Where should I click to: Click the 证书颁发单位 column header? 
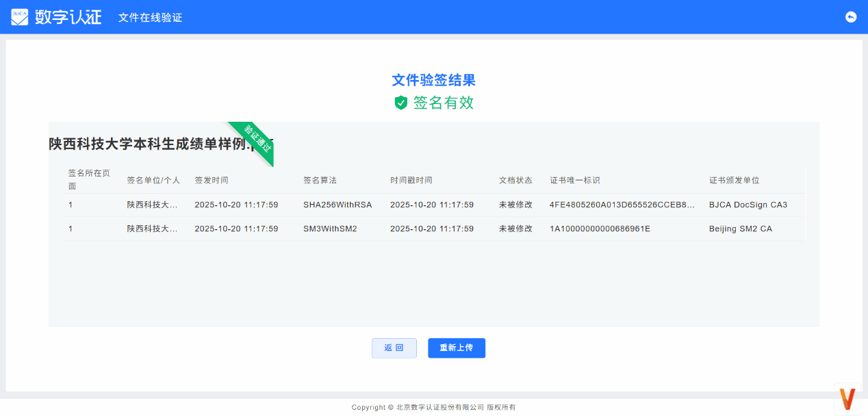[735, 180]
